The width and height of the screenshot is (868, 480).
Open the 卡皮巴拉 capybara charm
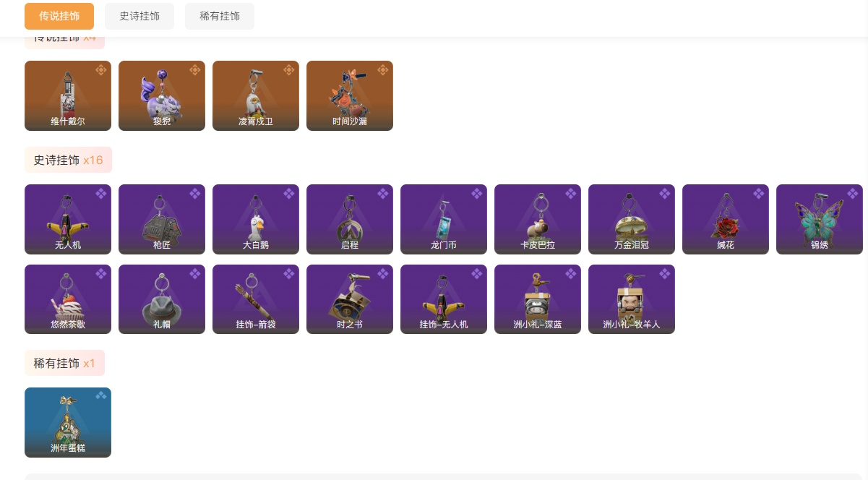(x=538, y=219)
